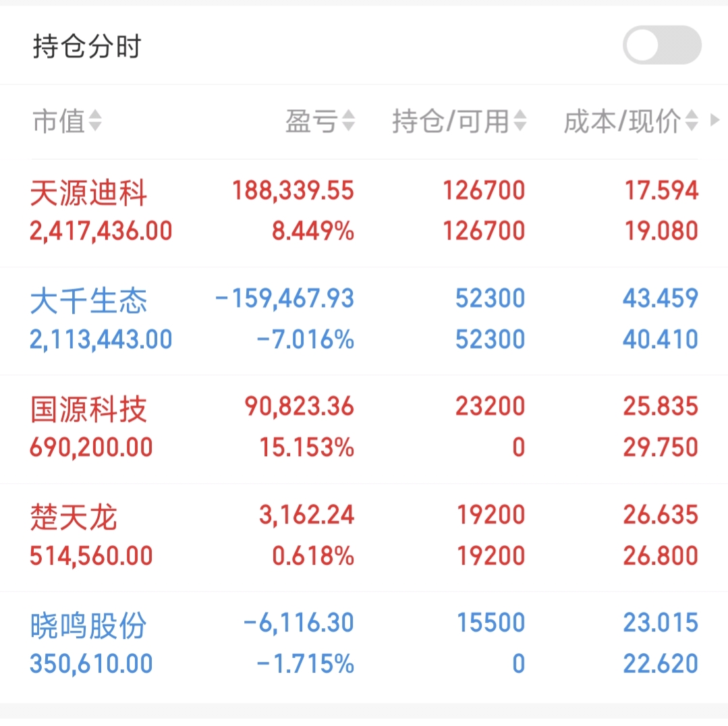Sort by 市值 column arrows
Screen dimensions: 728x726
pyautogui.click(x=95, y=121)
